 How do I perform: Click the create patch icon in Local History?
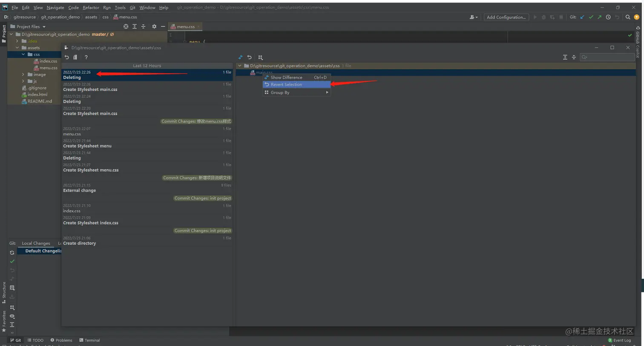75,57
